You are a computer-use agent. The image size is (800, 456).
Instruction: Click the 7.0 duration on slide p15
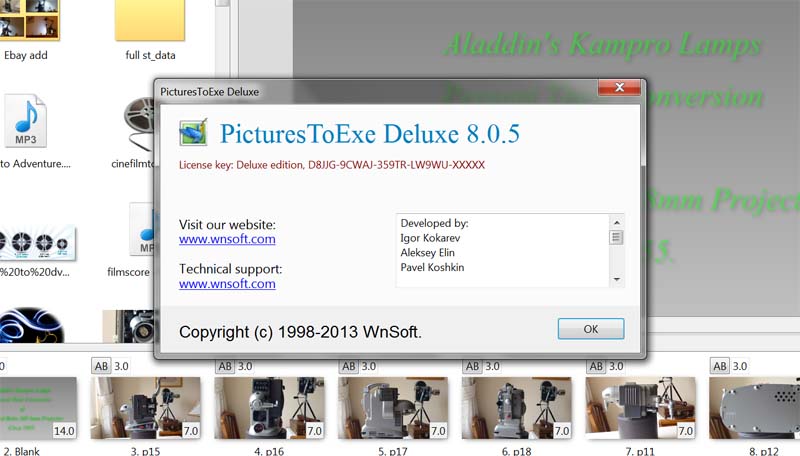[191, 431]
